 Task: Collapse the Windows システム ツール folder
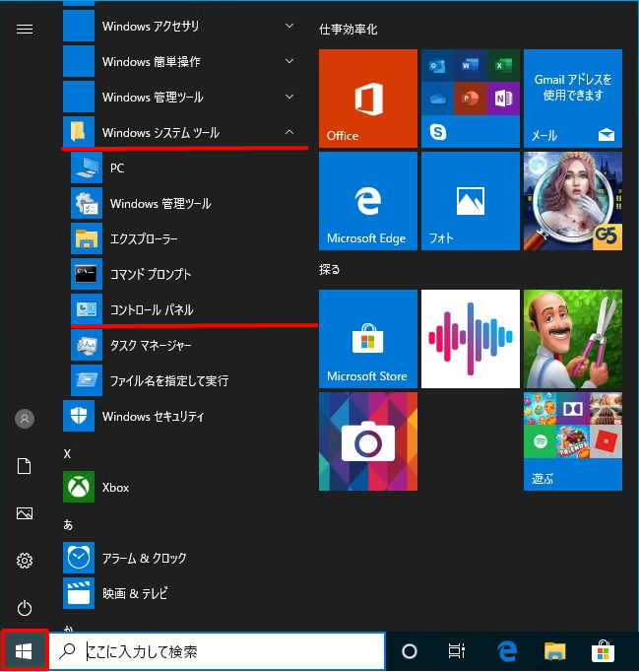click(x=185, y=132)
